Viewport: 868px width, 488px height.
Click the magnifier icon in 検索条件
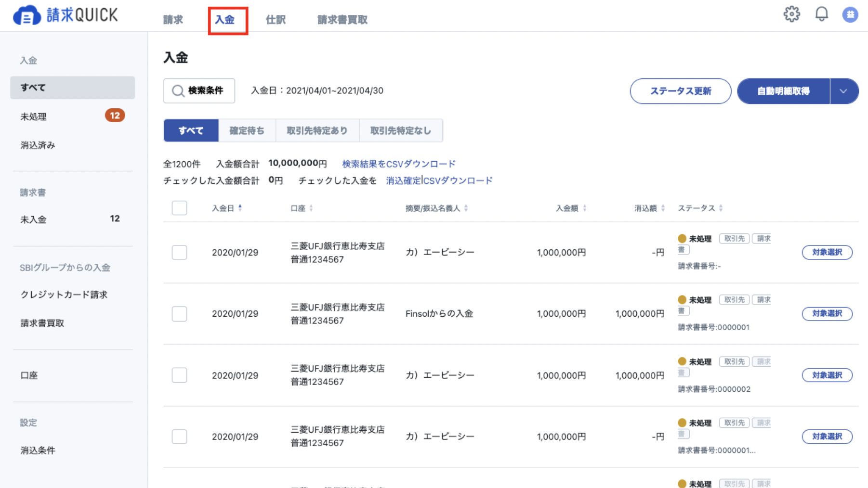point(178,91)
